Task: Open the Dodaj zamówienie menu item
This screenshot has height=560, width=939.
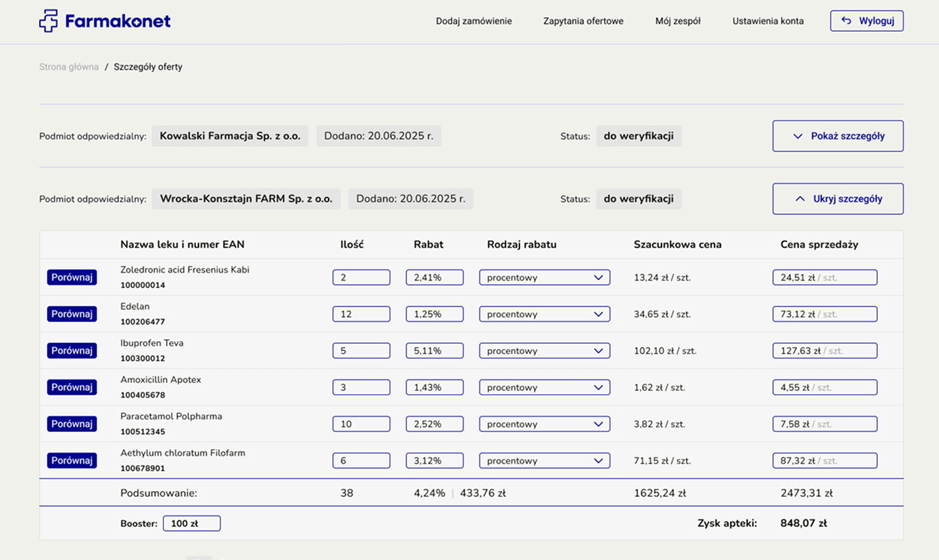Action: (x=473, y=21)
